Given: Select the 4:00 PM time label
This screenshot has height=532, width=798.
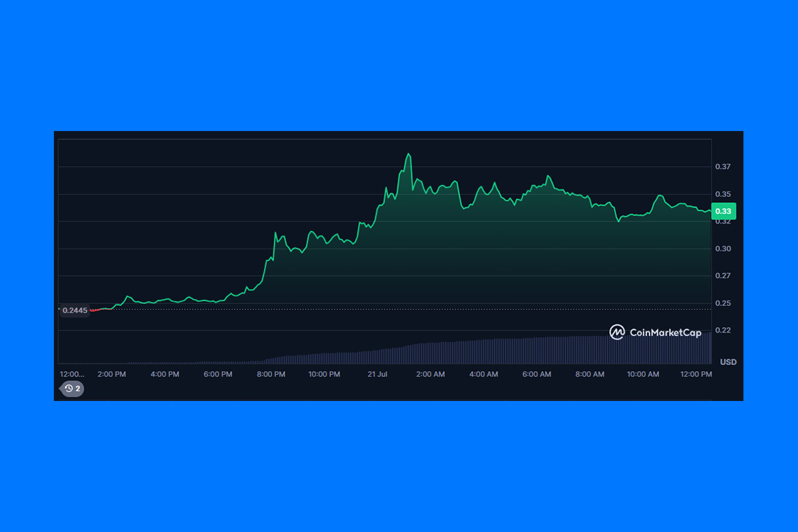Looking at the screenshot, I should pyautogui.click(x=164, y=374).
